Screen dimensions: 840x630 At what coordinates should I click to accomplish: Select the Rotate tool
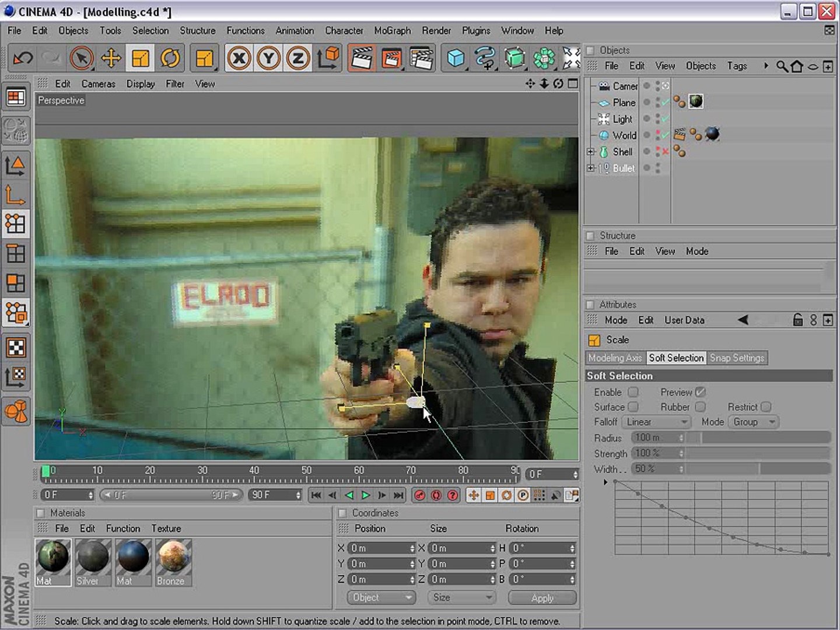pyautogui.click(x=170, y=58)
